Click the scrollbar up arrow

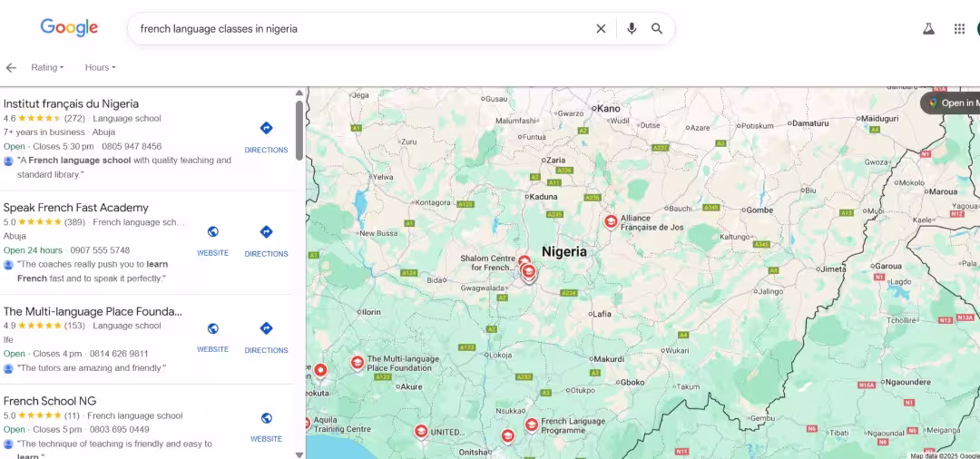[299, 93]
